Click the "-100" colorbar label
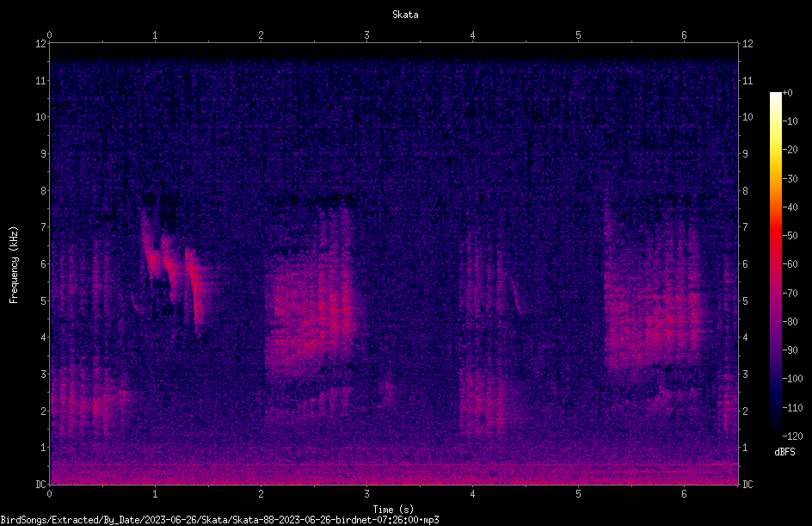This screenshot has width=812, height=526. 792,379
